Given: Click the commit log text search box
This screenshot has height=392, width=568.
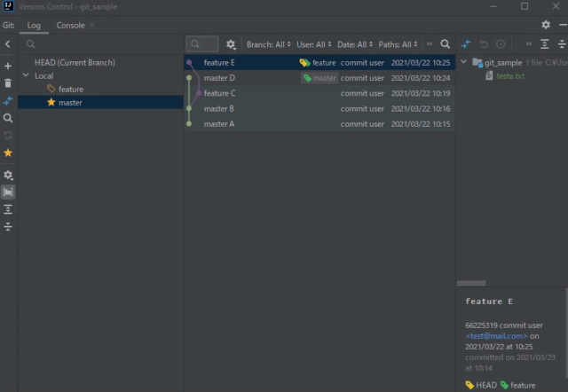Looking at the screenshot, I should 202,44.
